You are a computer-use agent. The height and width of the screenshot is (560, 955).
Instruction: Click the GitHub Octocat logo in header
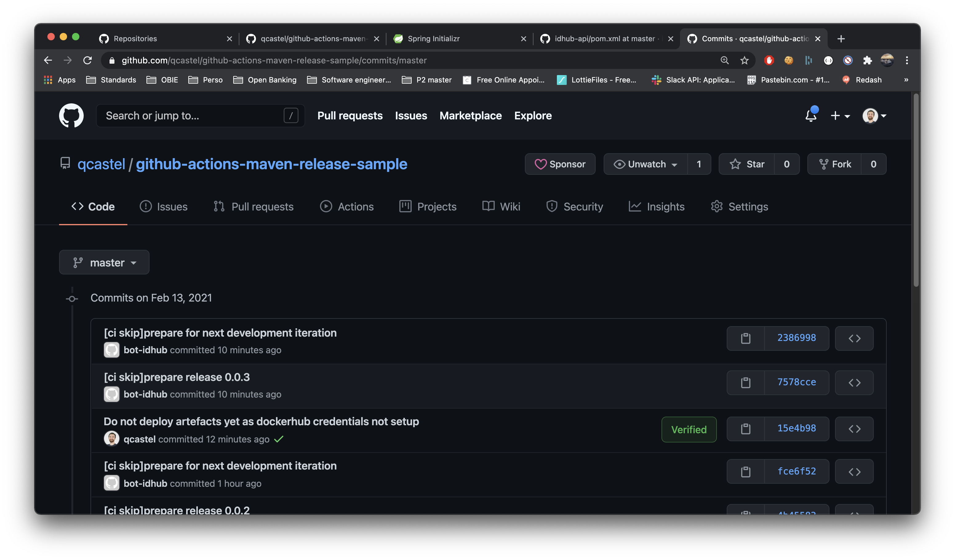[x=71, y=116]
